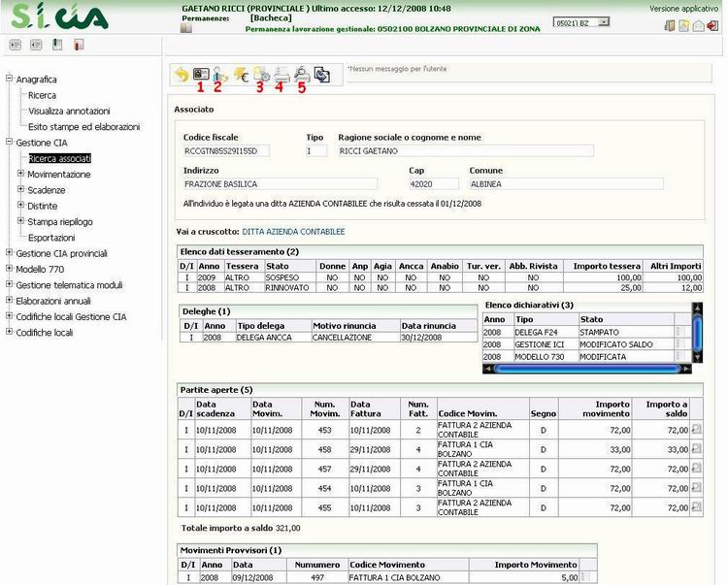This screenshot has height=585, width=728.
Task: Open the document with gear icon
Action: (261, 75)
